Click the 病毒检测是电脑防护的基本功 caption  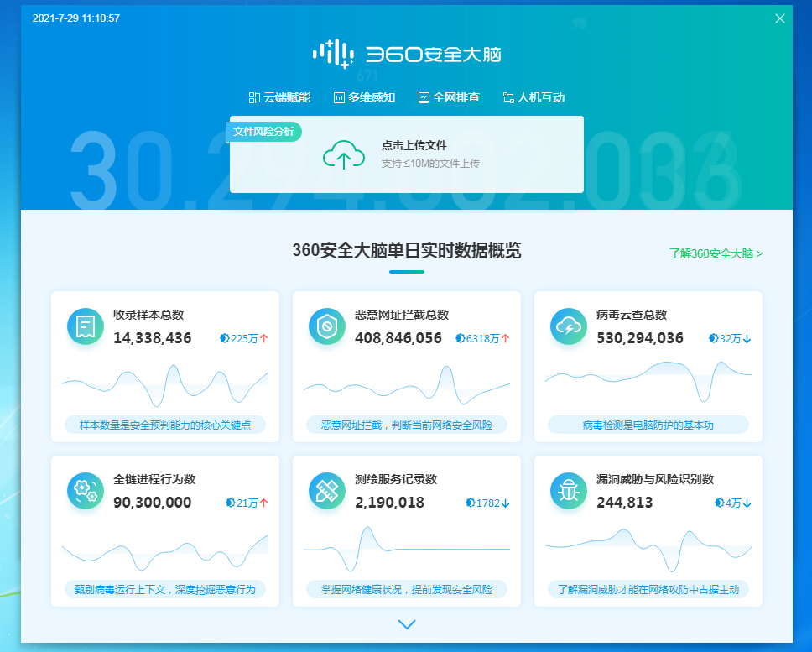pos(648,425)
